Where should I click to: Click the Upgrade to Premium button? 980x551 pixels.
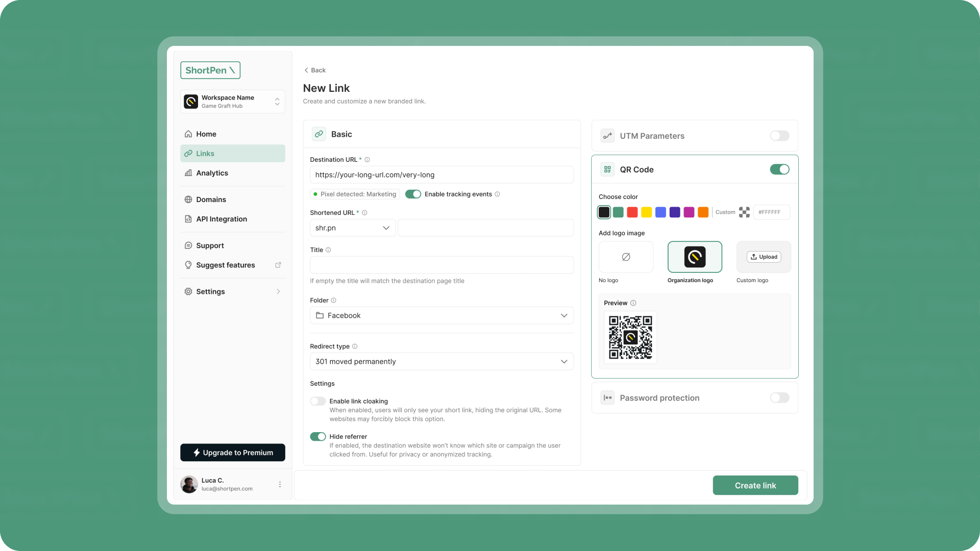pos(233,453)
